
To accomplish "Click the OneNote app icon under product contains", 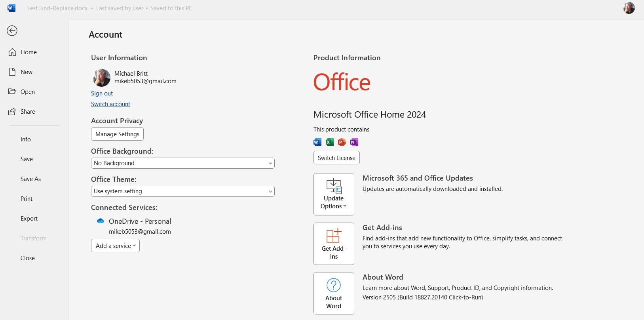I will [x=354, y=142].
